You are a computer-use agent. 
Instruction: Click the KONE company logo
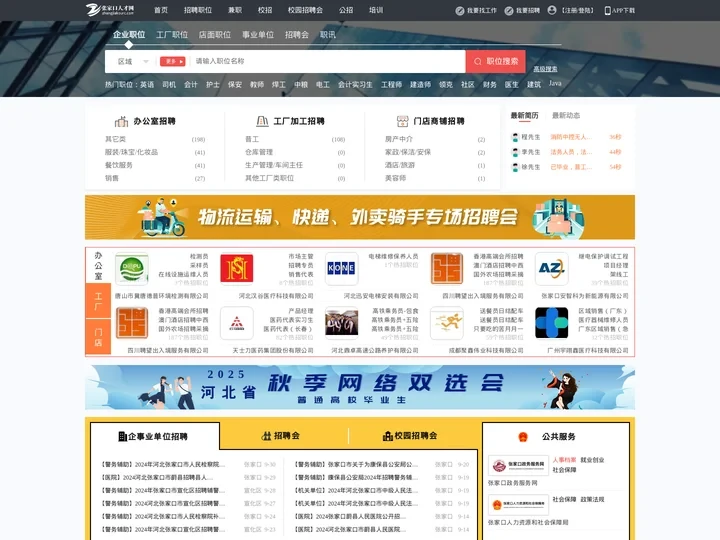click(341, 268)
